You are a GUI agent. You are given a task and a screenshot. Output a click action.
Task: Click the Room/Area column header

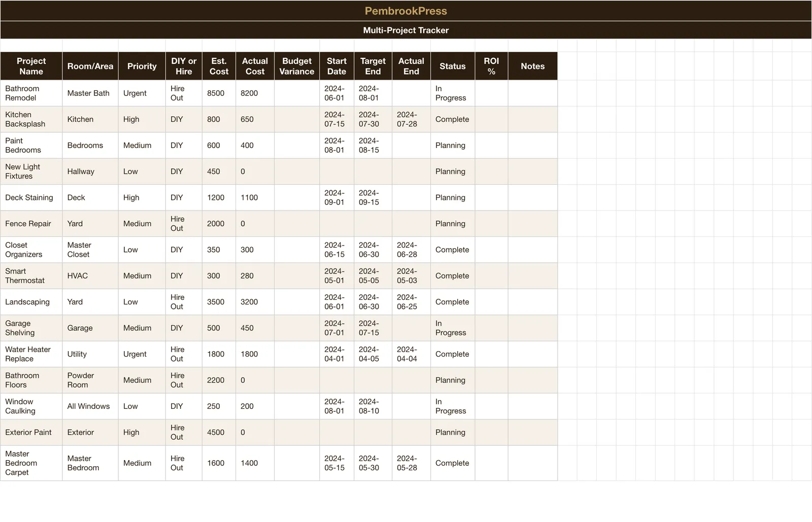[x=90, y=66]
